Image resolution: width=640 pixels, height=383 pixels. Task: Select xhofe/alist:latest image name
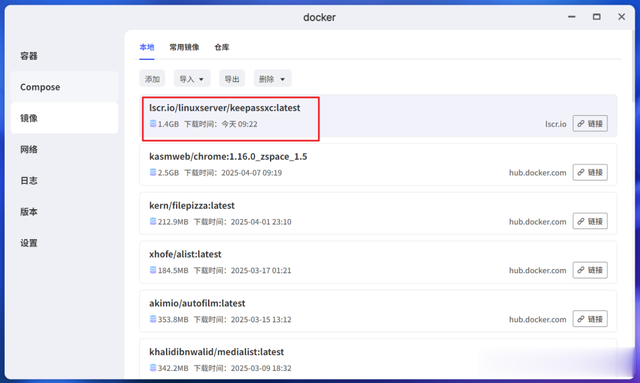click(185, 254)
